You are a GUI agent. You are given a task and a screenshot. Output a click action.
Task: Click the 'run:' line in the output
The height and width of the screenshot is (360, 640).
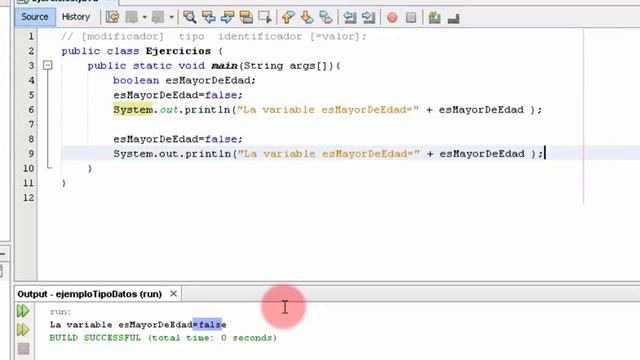point(60,312)
